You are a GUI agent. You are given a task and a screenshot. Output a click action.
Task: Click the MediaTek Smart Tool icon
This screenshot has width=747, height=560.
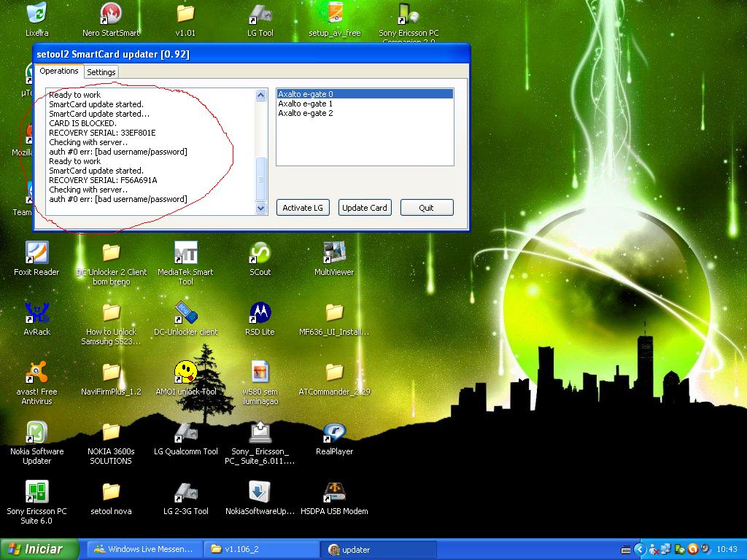[185, 252]
